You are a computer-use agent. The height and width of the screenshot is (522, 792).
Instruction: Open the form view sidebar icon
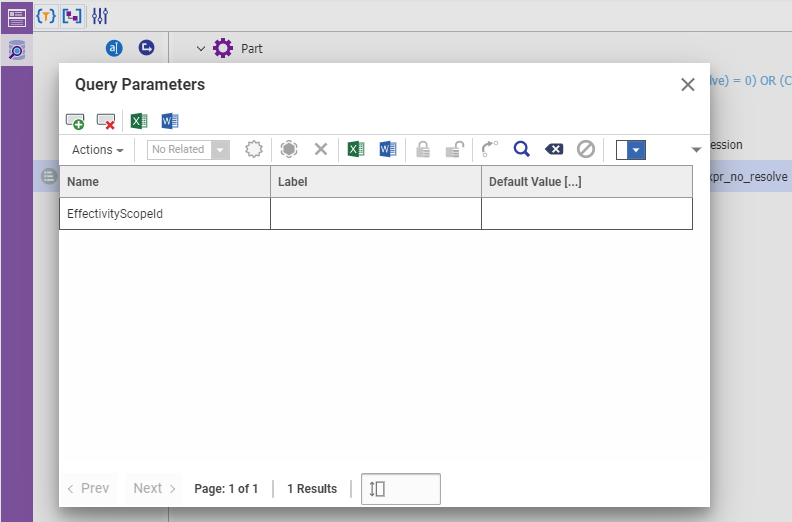[x=17, y=18]
